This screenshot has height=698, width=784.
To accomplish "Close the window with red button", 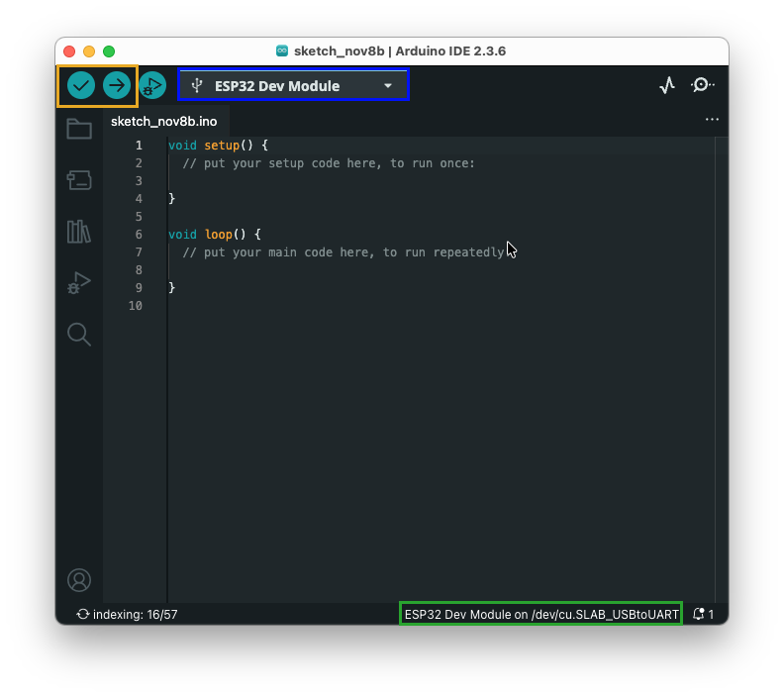I will [x=69, y=51].
